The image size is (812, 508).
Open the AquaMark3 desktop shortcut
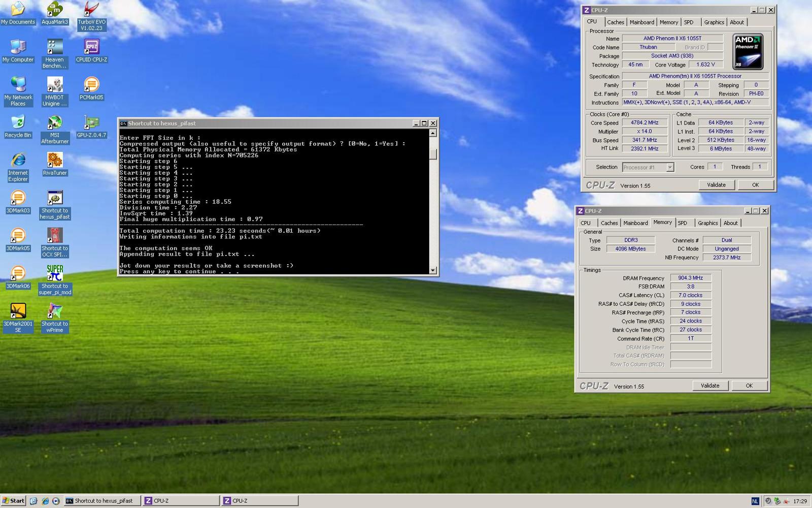54,13
